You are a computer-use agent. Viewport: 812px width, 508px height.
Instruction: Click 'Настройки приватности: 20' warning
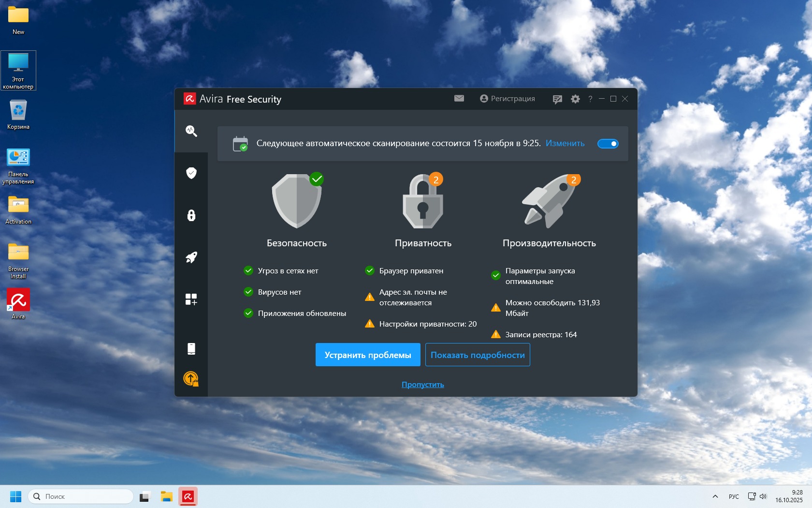[x=421, y=324]
